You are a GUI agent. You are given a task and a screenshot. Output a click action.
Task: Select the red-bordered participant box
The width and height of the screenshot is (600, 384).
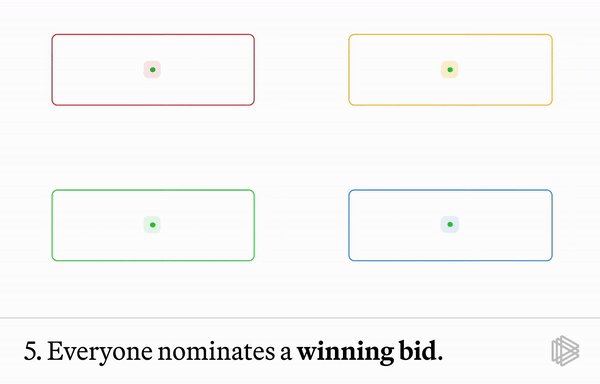[x=153, y=70]
